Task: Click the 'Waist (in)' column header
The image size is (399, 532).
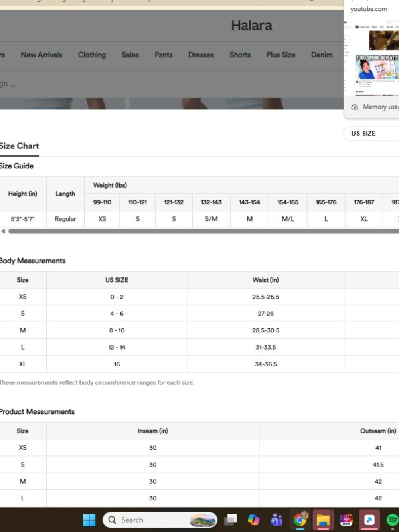Action: pyautogui.click(x=266, y=280)
